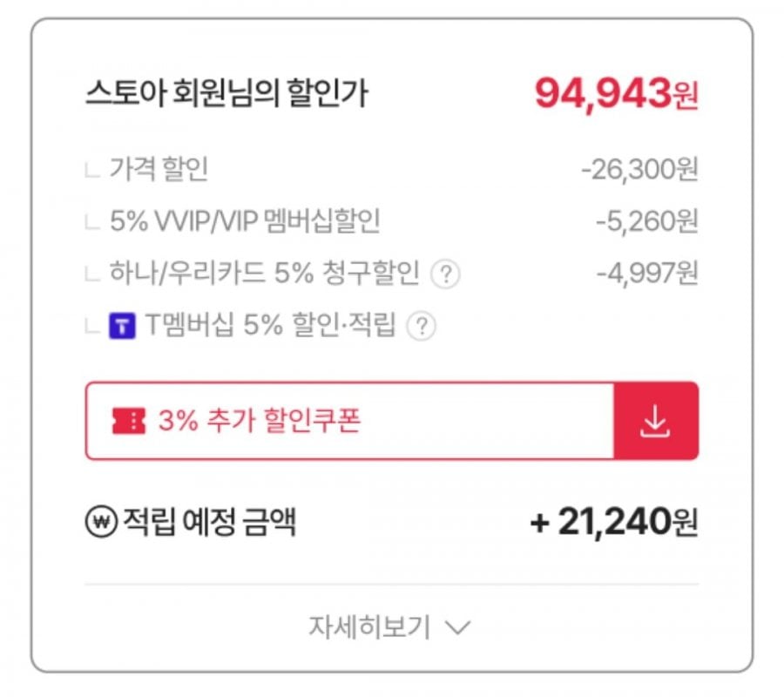
Task: Open the 자세히보기 details link
Action: 369,628
